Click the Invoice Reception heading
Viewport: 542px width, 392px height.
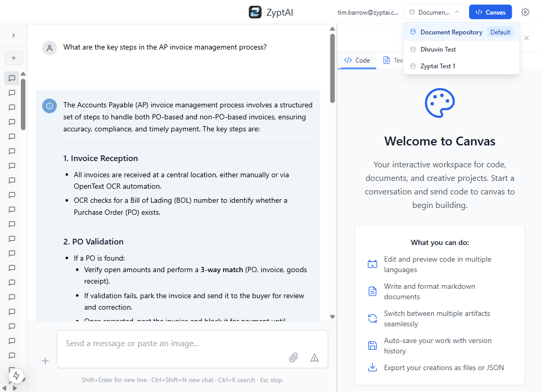point(101,158)
